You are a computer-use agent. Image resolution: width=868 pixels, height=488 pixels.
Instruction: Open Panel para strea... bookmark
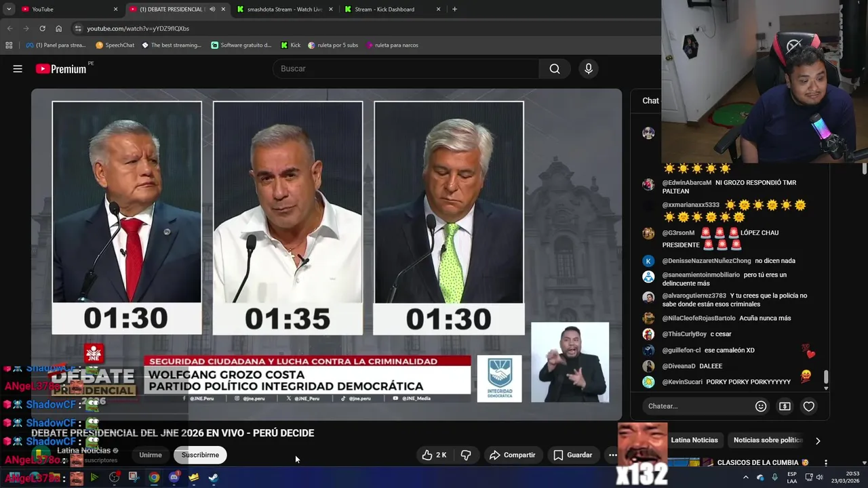[56, 45]
